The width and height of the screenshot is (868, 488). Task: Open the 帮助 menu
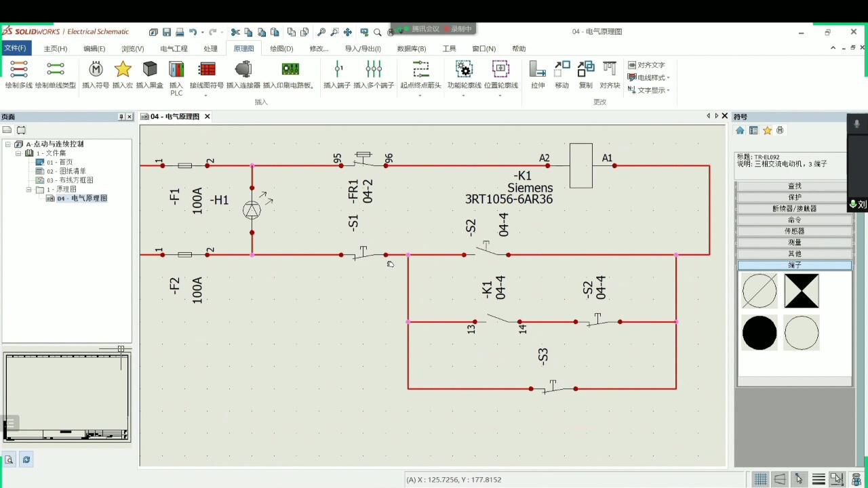coord(518,48)
